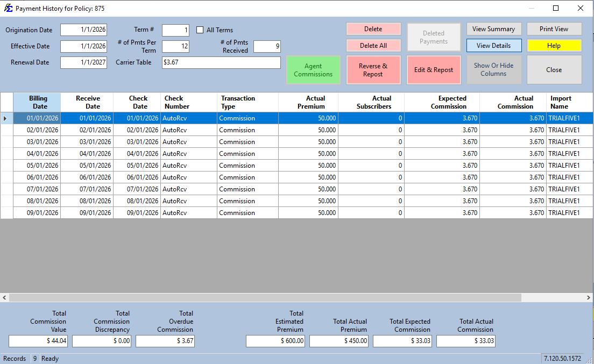Open Agent Commissions
This screenshot has height=364, width=594.
coord(313,70)
